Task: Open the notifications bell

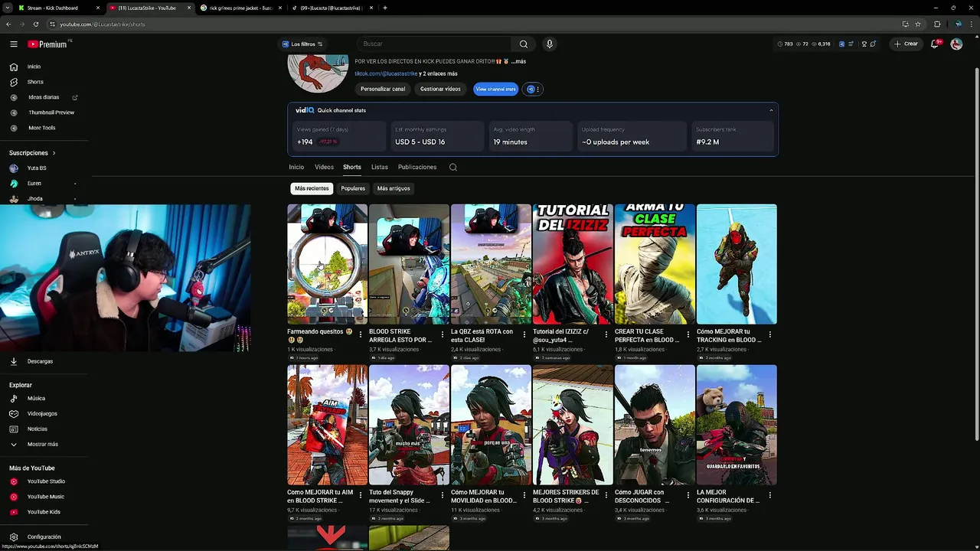Action: tap(935, 44)
